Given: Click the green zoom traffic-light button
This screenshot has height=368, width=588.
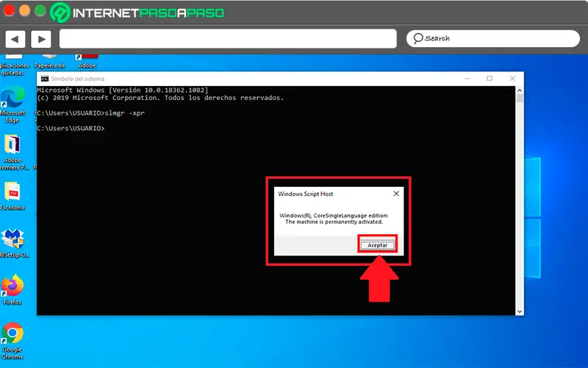Looking at the screenshot, I should tap(40, 10).
